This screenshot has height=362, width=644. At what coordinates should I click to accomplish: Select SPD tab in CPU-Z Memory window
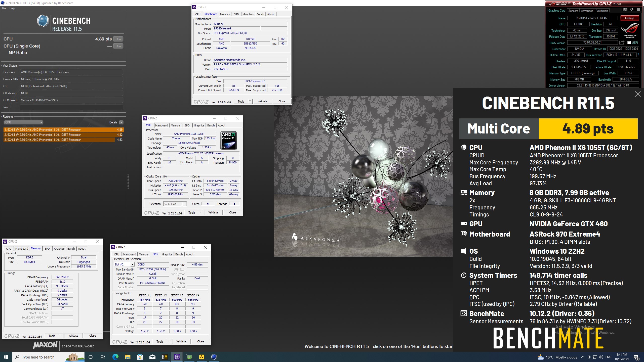pyautogui.click(x=47, y=249)
